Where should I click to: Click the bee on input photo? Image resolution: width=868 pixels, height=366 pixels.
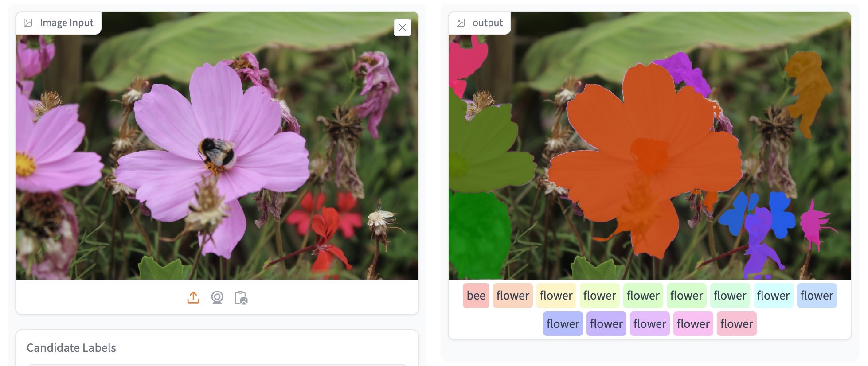pos(217,154)
